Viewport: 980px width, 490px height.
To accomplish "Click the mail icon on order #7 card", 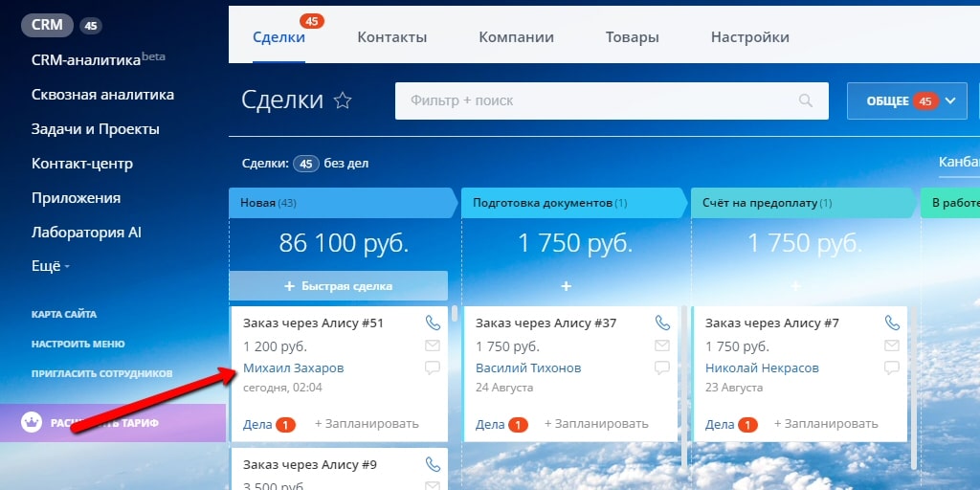I will [x=893, y=345].
